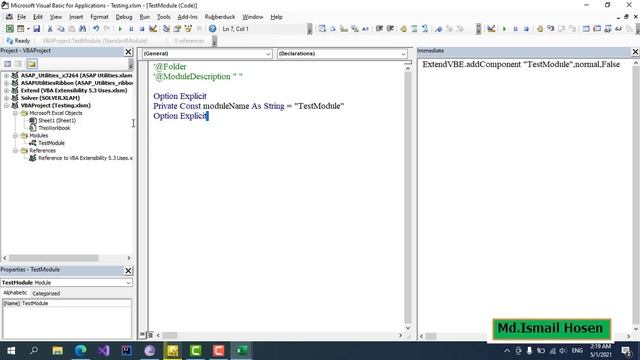Viewport: 640px width, 360px height.
Task: Open the insert UserForm dropdown arrow in toolbar
Action: click(x=28, y=29)
